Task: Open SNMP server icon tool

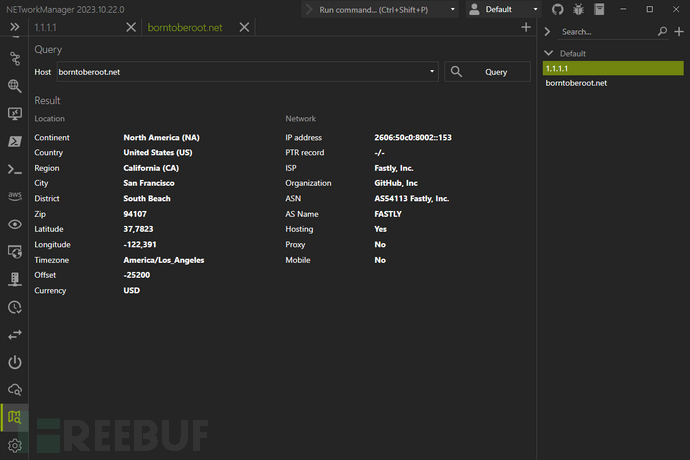Action: tap(15, 279)
